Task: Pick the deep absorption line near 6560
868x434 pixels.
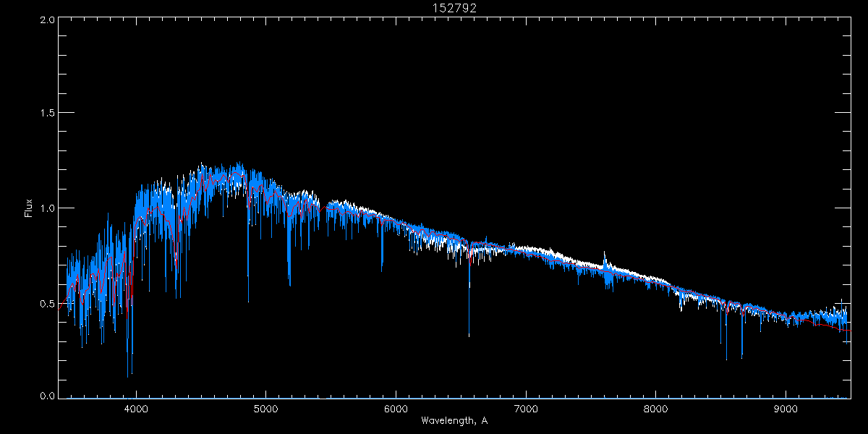Action: 469,334
